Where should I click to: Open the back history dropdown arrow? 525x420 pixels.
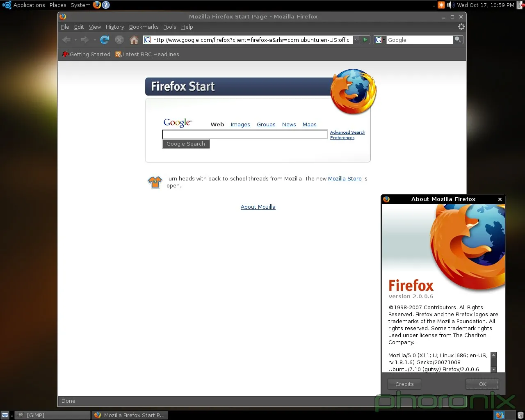(x=75, y=40)
